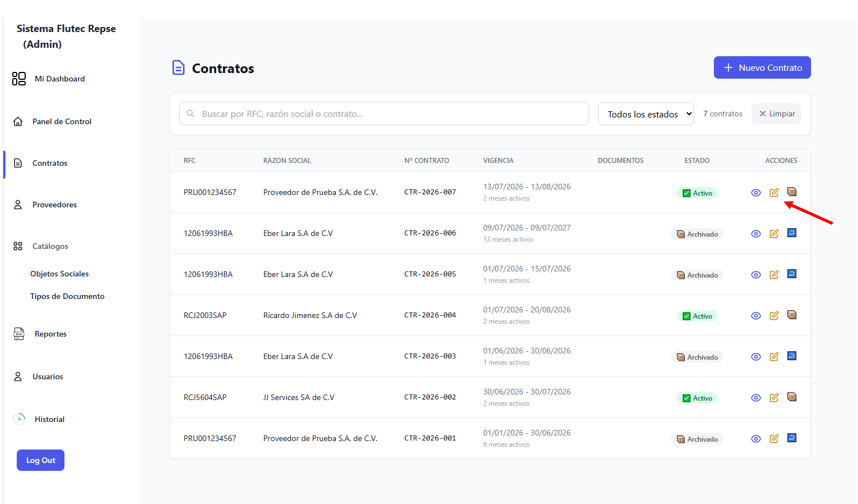
Task: Restore archived contract CTR-2026-001 with the blue icon
Action: [792, 438]
